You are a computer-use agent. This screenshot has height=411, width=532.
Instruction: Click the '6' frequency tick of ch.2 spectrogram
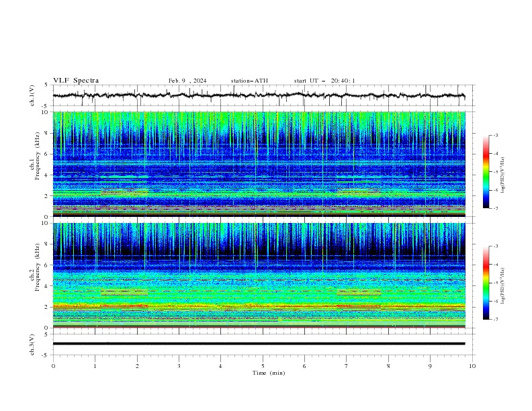point(48,265)
